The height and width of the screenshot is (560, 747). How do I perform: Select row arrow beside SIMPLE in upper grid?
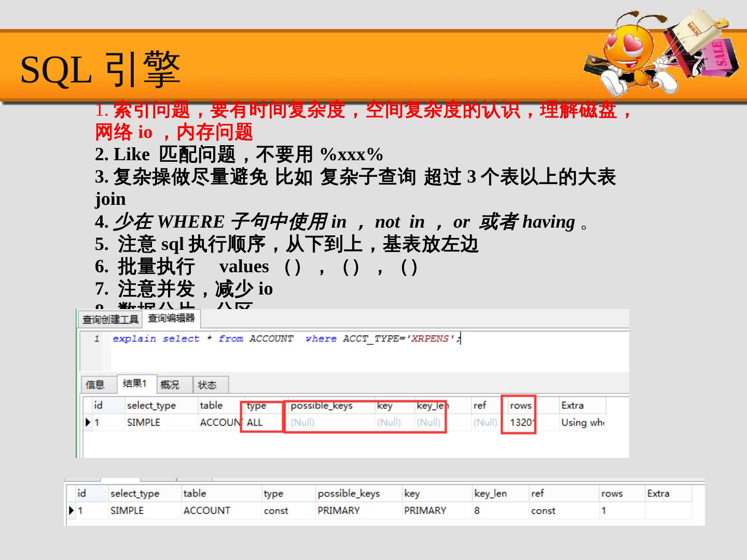pos(88,423)
